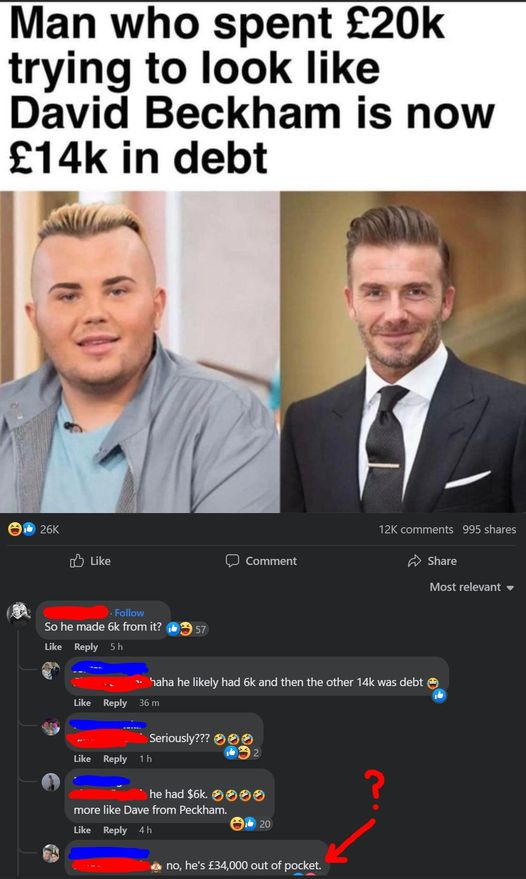Viewport: 526px width, 879px height.
Task: Click the reaction icons next to 57
Action: [179, 629]
